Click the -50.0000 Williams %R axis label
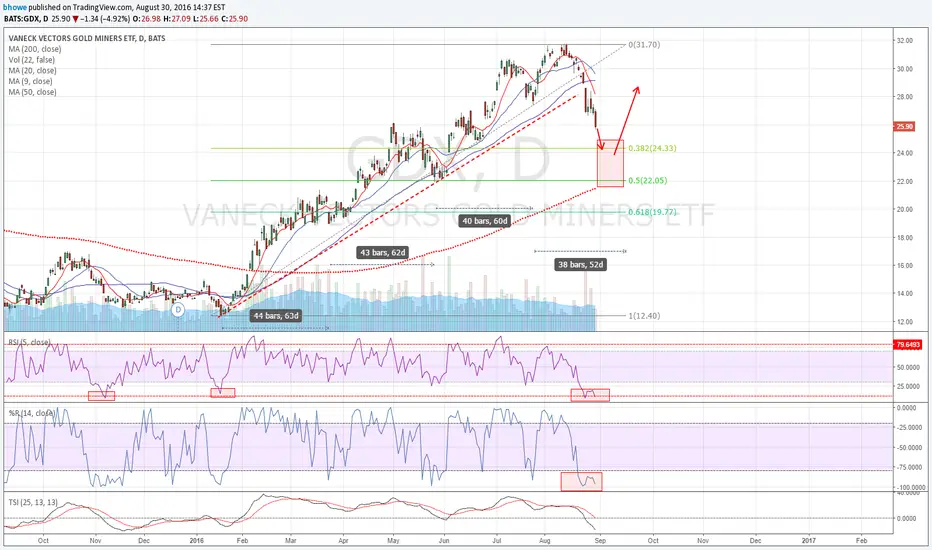This screenshot has height=550, width=932. coord(908,448)
